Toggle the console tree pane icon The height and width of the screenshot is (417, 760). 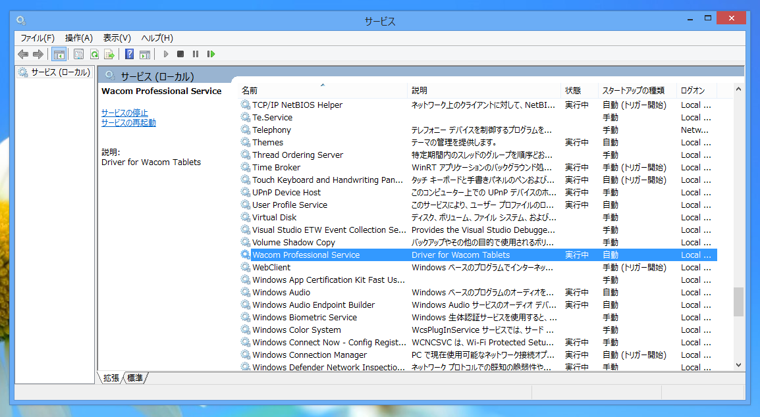coord(59,54)
